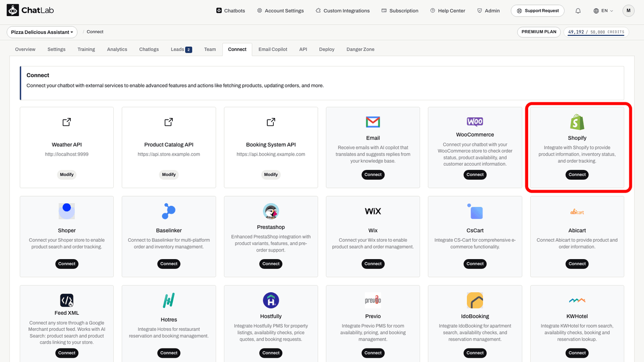Image resolution: width=644 pixels, height=362 pixels.
Task: Switch to the Settings tab
Action: click(x=56, y=49)
